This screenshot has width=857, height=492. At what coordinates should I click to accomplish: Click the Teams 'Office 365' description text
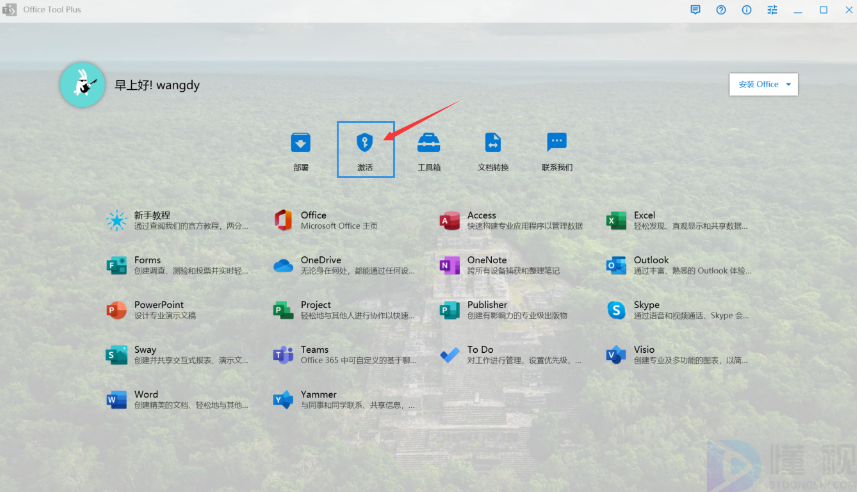pos(358,360)
